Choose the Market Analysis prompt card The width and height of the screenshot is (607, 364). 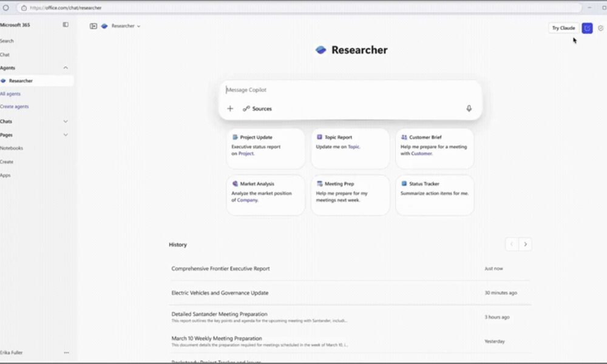266,195
